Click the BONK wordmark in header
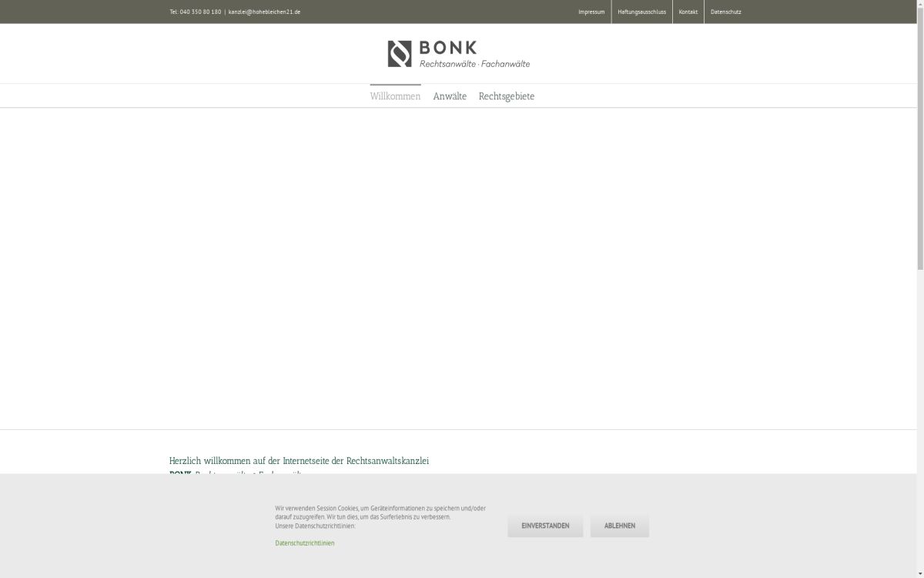The image size is (924, 578). (x=448, y=48)
